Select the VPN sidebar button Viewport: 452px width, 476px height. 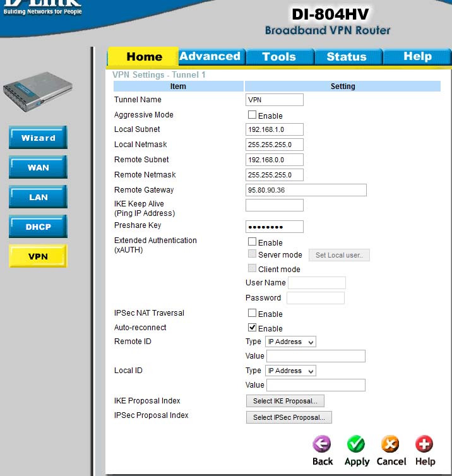38,256
